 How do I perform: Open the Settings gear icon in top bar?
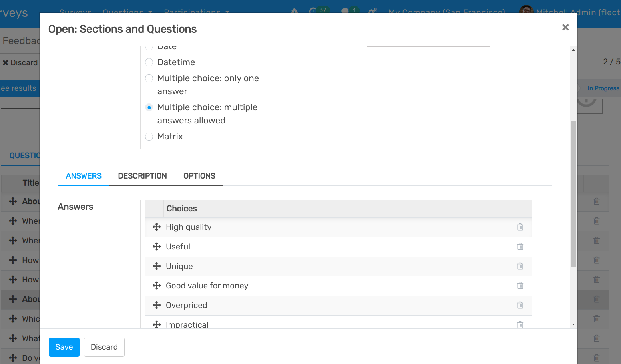372,12
